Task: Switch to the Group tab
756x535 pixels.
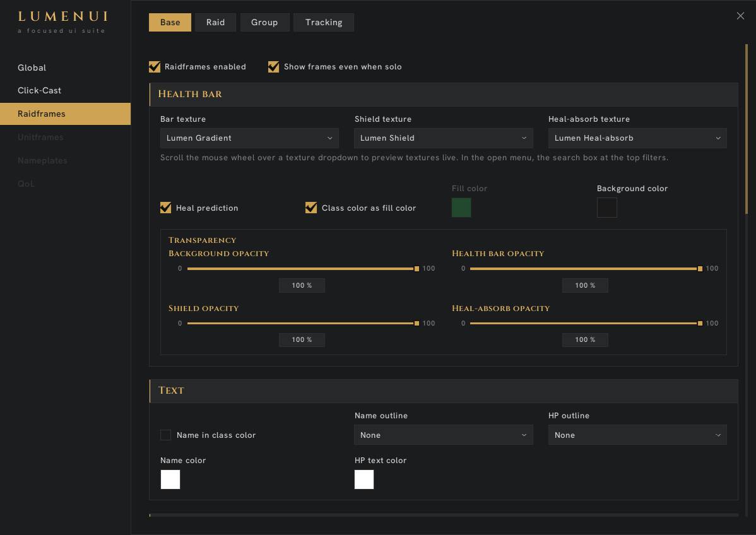Action: pyautogui.click(x=264, y=22)
